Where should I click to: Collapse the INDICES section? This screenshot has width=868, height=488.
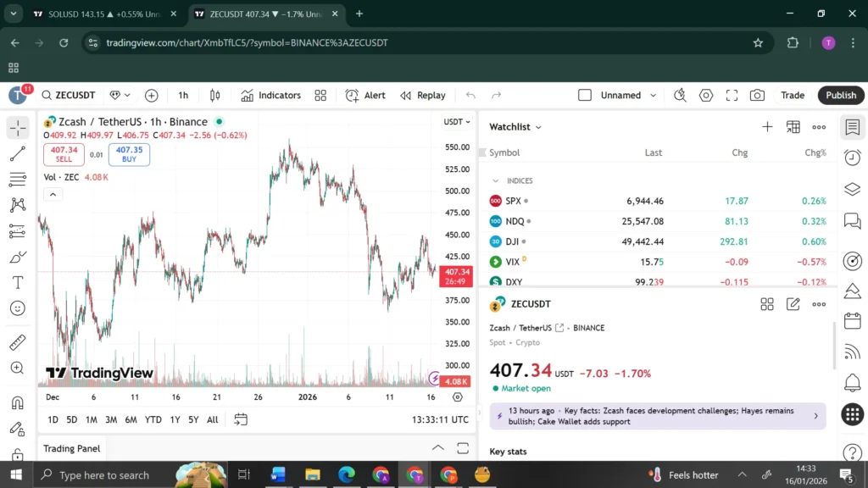pyautogui.click(x=495, y=181)
